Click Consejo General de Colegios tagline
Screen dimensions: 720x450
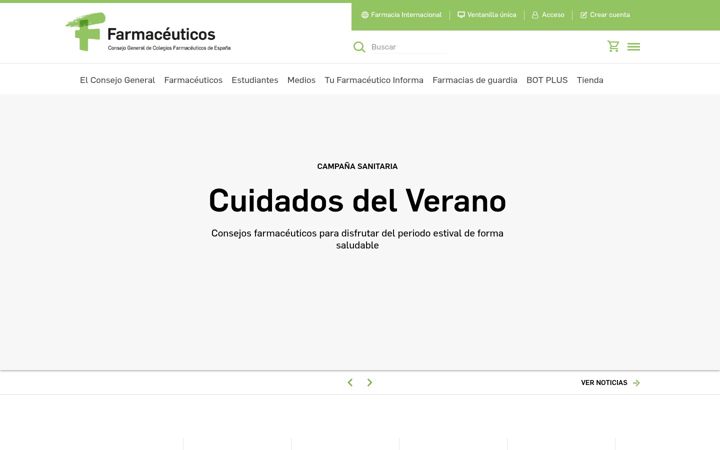[x=169, y=48]
